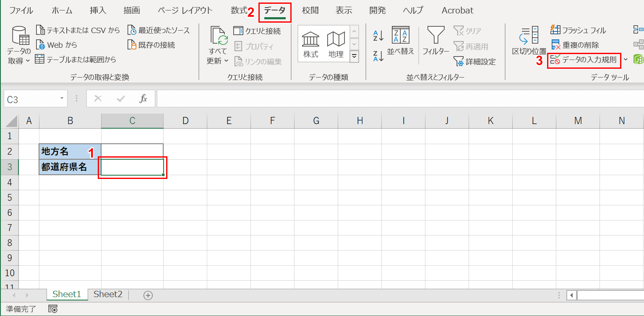Start macro recording from the status bar
644x316 pixels.
(52, 309)
